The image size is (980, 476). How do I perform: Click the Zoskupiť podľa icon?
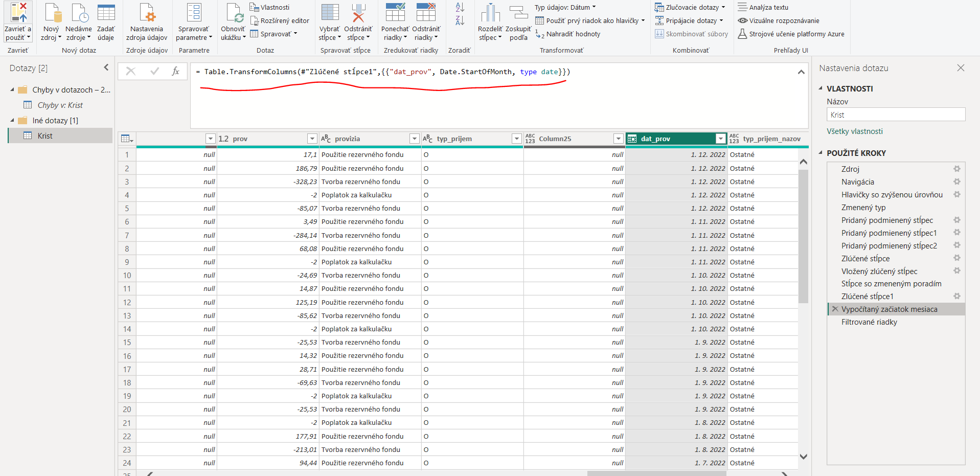[518, 12]
